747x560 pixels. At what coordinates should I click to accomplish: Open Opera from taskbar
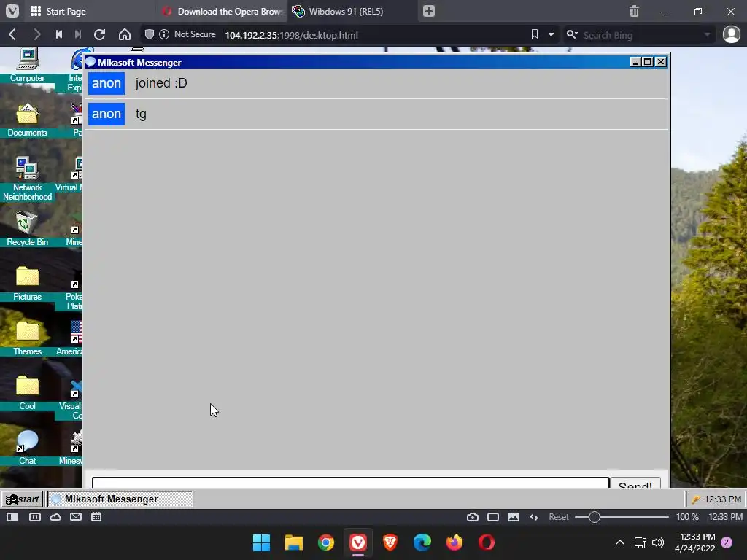(x=487, y=542)
